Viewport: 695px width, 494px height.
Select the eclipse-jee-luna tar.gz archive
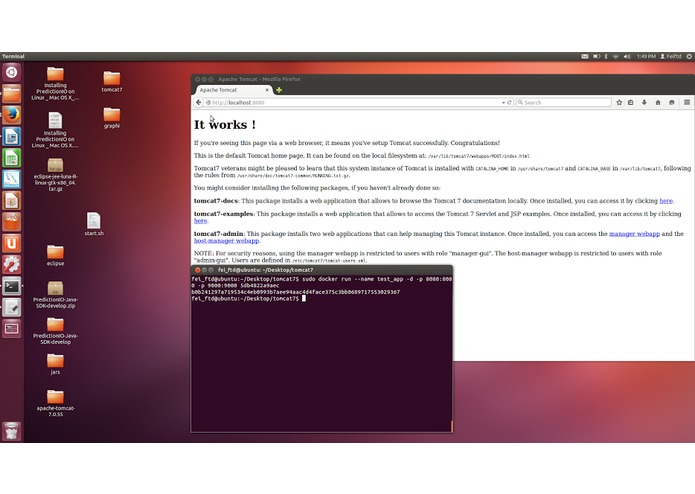55,175
